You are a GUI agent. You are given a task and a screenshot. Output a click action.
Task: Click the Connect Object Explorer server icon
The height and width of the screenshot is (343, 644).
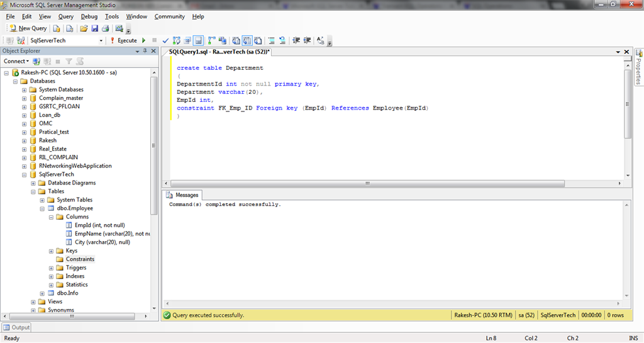(x=36, y=62)
